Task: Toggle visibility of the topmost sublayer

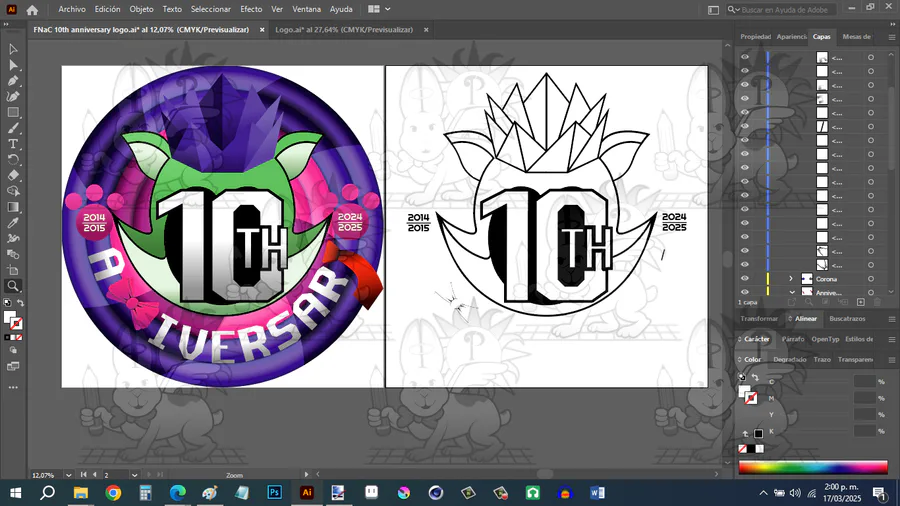Action: (x=744, y=57)
